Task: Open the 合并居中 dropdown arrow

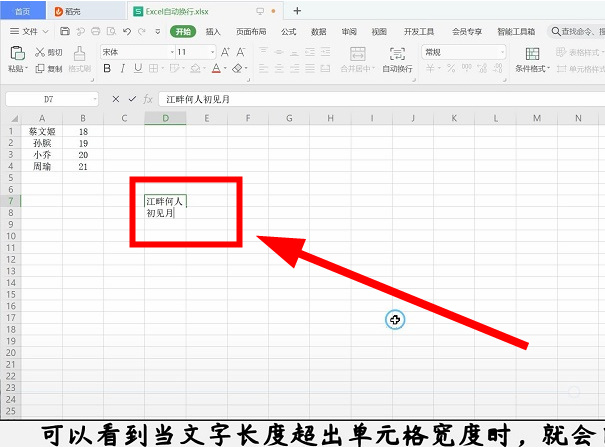Action: 373,69
